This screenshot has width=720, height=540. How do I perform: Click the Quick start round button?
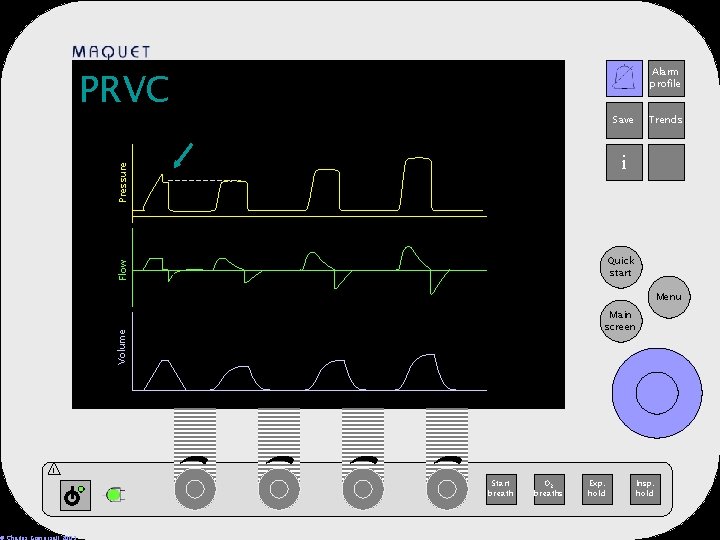pyautogui.click(x=621, y=267)
